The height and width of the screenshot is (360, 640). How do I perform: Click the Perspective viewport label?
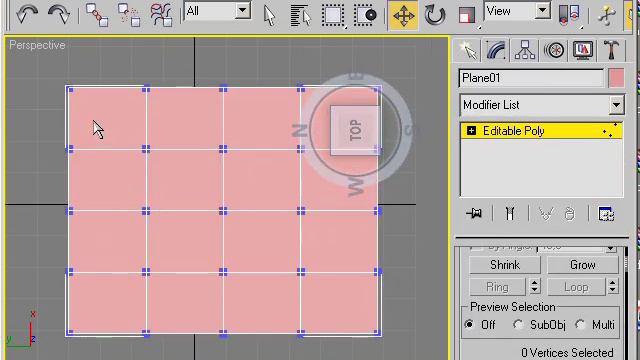point(37,45)
